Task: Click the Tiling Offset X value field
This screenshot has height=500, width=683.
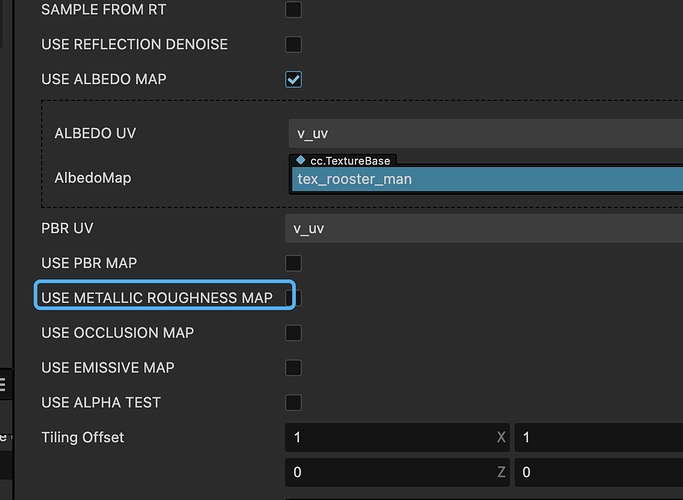Action: click(x=390, y=438)
